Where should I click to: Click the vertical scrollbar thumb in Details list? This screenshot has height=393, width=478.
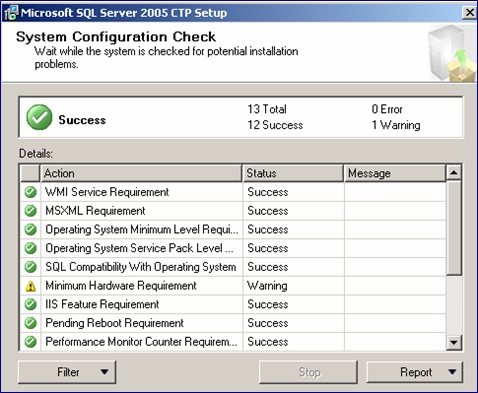pyautogui.click(x=454, y=228)
